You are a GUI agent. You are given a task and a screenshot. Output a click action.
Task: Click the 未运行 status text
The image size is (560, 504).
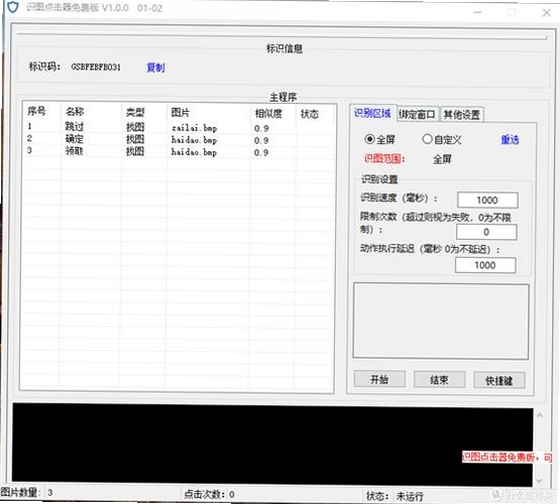[410, 496]
